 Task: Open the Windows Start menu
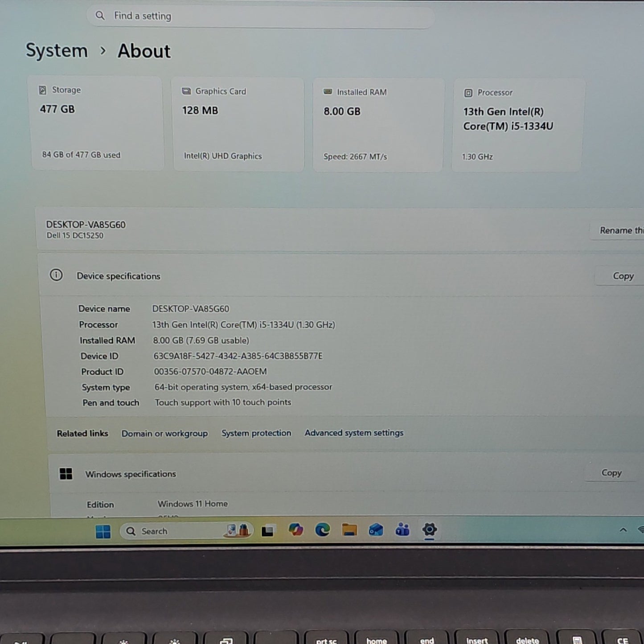click(x=103, y=531)
